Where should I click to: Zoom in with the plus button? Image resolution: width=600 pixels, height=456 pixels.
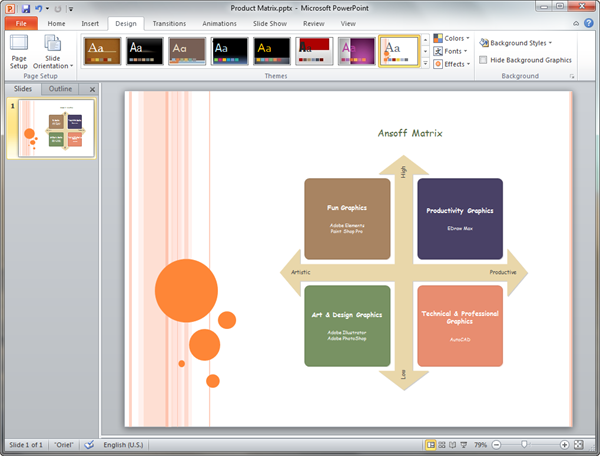565,444
